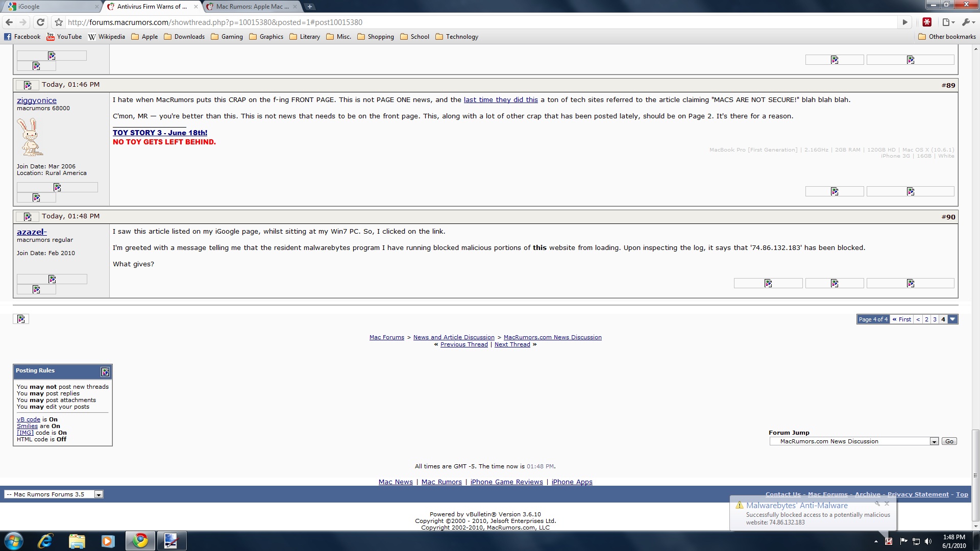Screen dimensions: 980x551
Task: Open ziggyonice's user profile link
Action: (37, 101)
